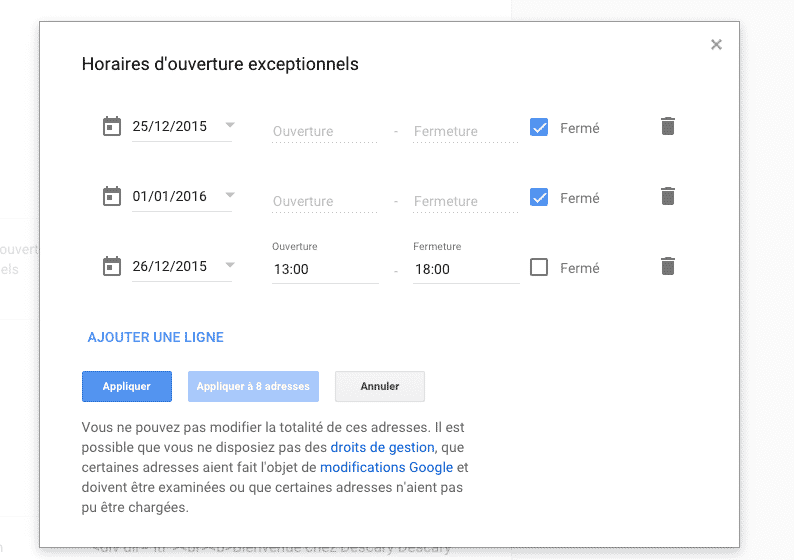This screenshot has height=560, width=794.
Task: Delete the 26/12/2015 row with trash icon
Action: click(x=668, y=266)
